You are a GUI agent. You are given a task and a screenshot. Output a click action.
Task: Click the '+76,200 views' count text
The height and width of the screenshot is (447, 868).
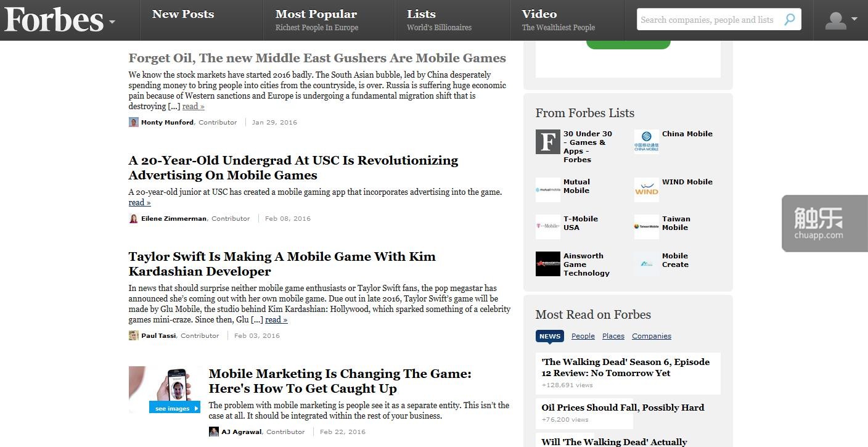click(x=565, y=419)
